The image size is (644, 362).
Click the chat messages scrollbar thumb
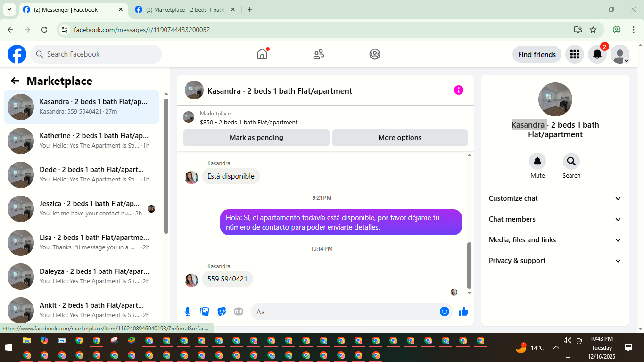[x=469, y=265]
